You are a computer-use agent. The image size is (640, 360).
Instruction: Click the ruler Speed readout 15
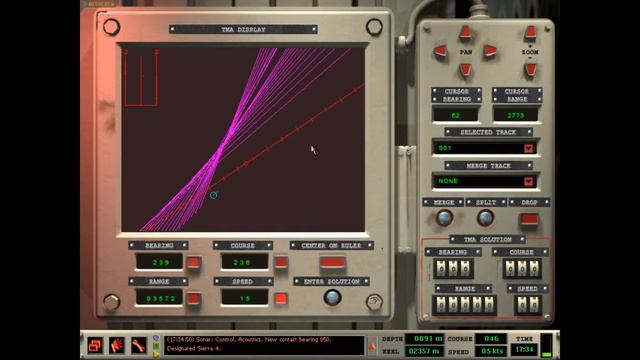pyautogui.click(x=244, y=298)
